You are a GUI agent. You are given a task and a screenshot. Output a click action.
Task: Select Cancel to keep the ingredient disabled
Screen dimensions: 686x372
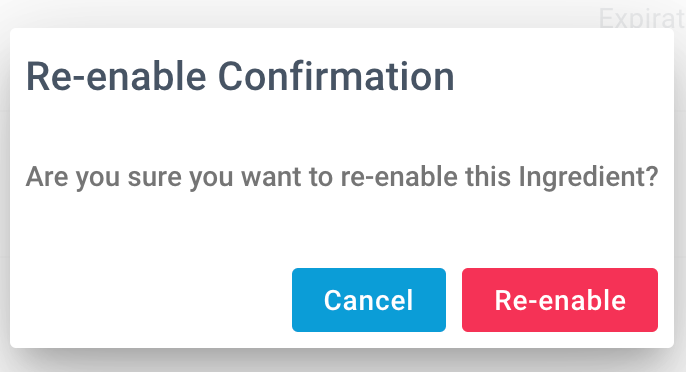[x=369, y=300]
